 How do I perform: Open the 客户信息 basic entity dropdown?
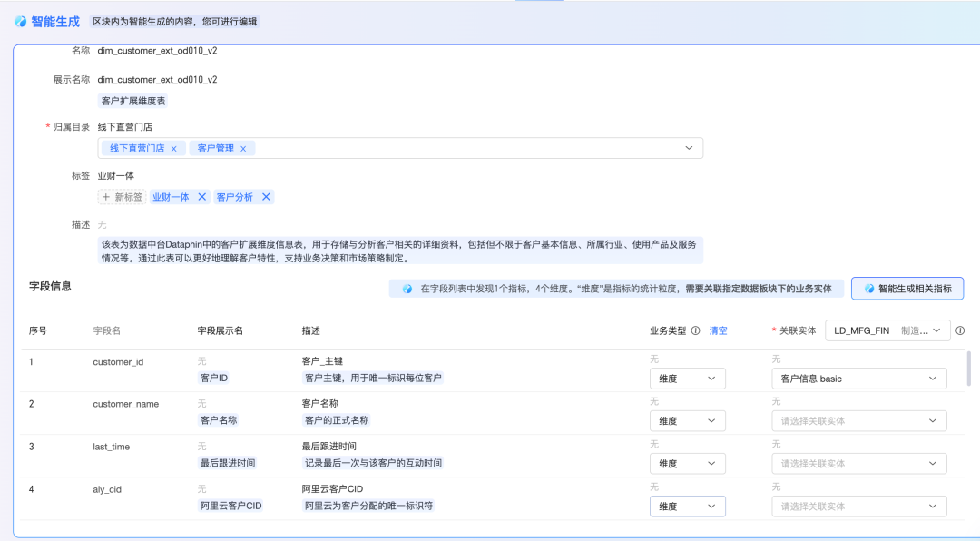858,378
